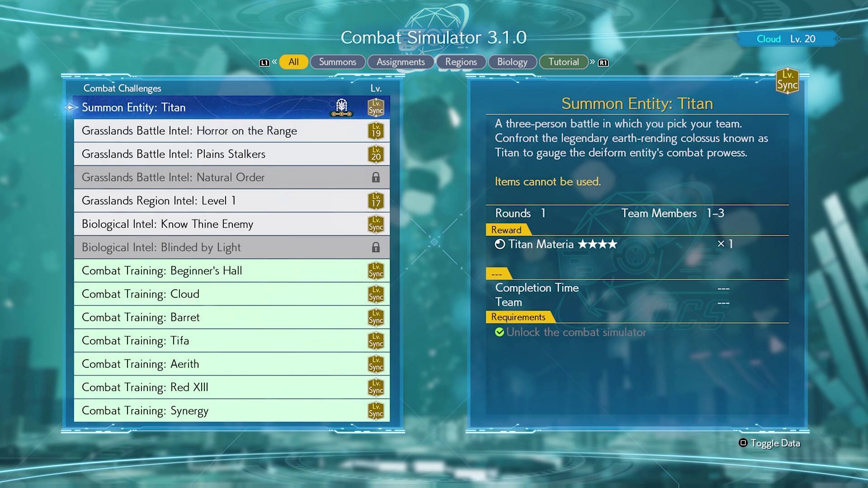Expand the Regions filter category
The width and height of the screenshot is (868, 488).
(461, 62)
